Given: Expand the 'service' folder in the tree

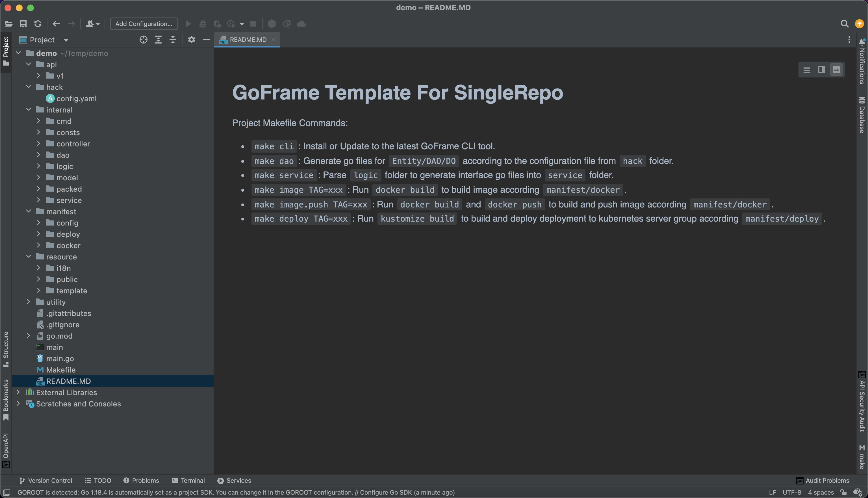Looking at the screenshot, I should pos(38,200).
